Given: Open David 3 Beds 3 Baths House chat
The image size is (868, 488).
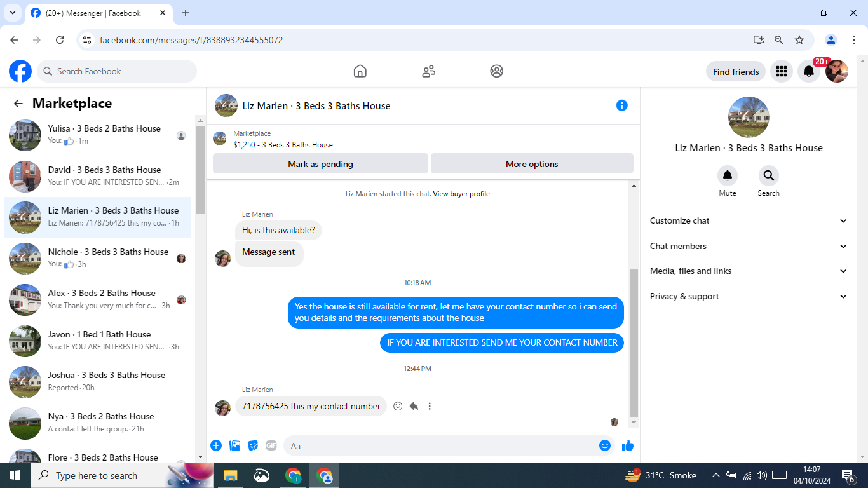Looking at the screenshot, I should (98, 177).
